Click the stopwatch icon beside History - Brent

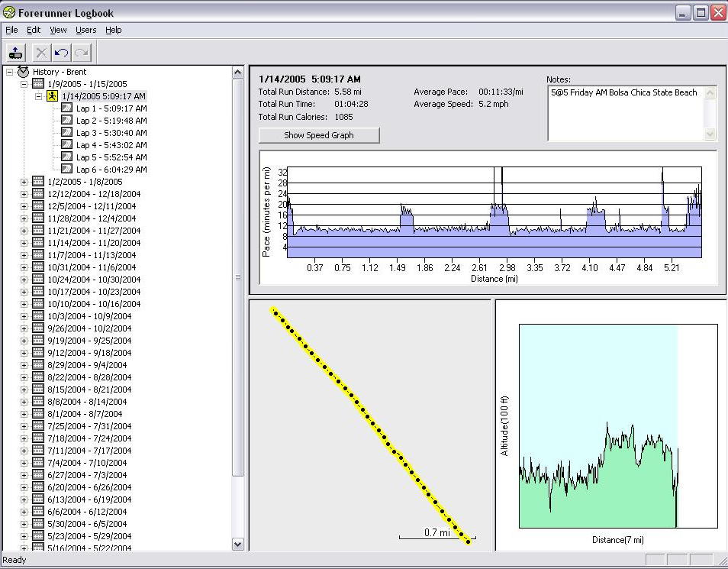tap(23, 72)
